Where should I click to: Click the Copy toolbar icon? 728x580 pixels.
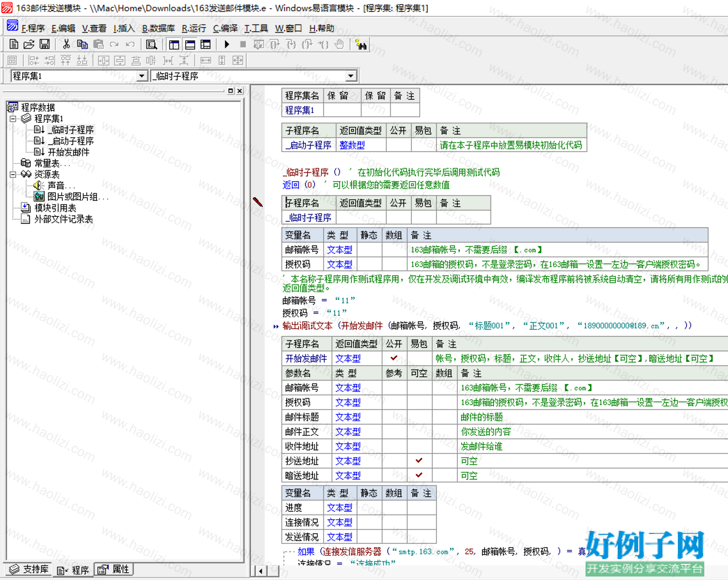(82, 44)
